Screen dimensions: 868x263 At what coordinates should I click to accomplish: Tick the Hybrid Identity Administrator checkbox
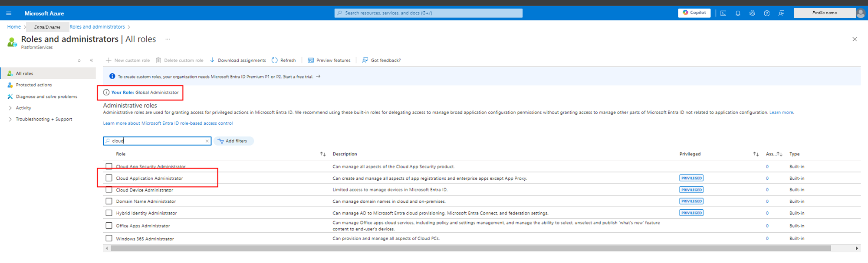109,213
